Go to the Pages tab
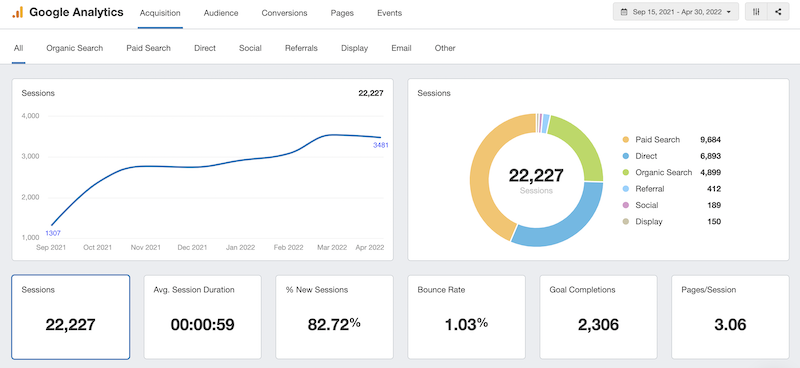This screenshot has height=368, width=800. (342, 13)
